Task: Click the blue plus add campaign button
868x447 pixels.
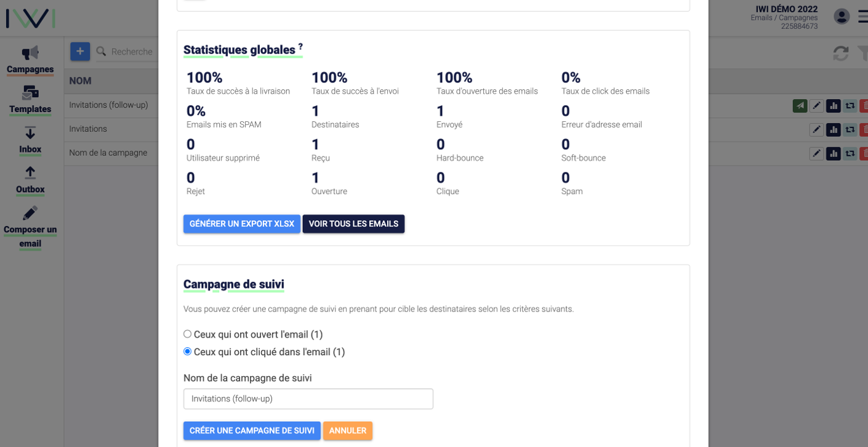Action: pos(80,52)
